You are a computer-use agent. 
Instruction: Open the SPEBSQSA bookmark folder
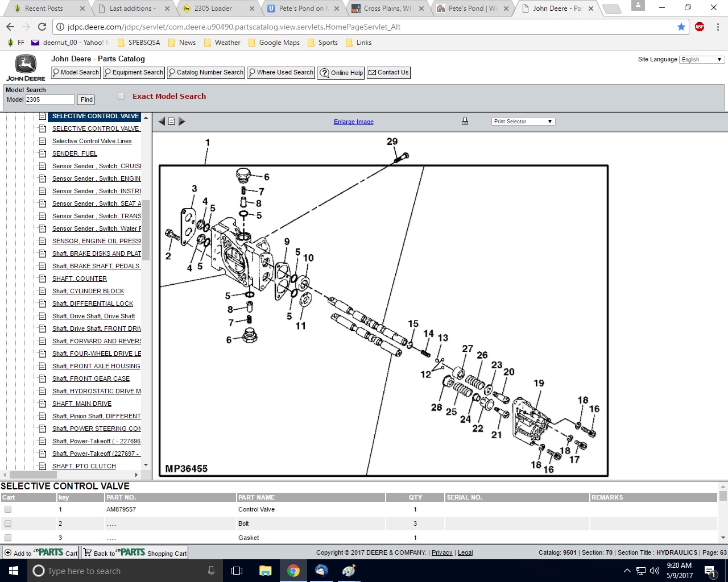(139, 43)
